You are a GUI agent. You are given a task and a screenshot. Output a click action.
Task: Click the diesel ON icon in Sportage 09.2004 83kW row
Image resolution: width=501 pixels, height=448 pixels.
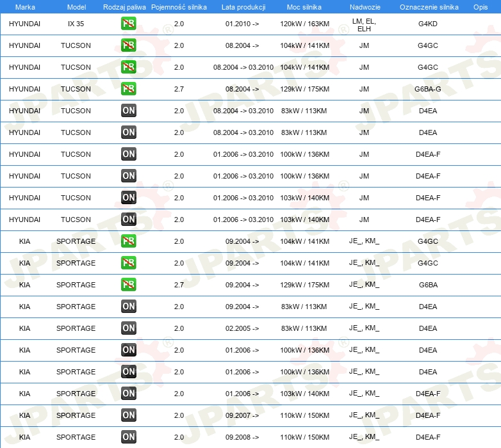tap(128, 307)
